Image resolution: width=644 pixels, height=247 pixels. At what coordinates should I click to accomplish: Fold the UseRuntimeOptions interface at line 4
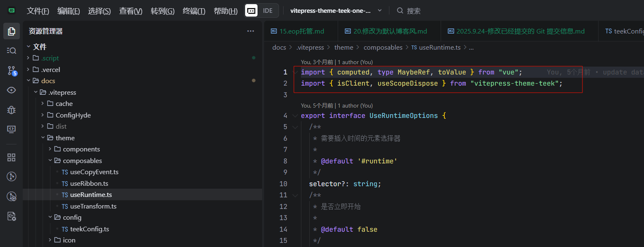[295, 116]
